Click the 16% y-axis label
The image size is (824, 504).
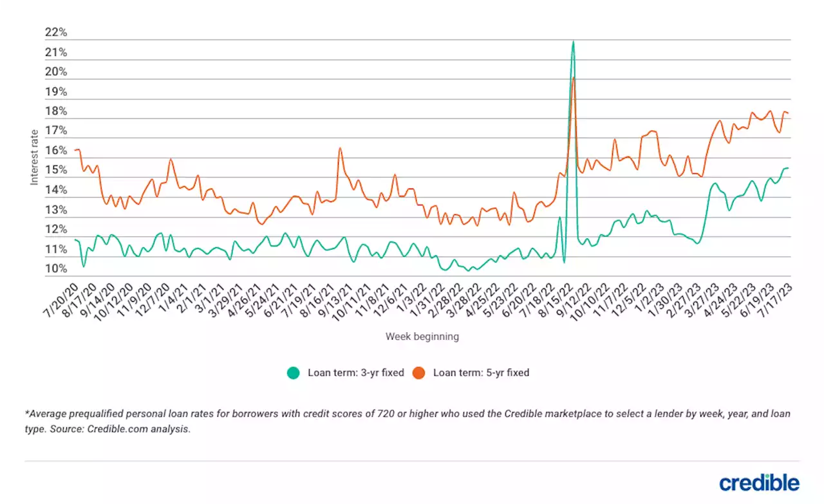[56, 151]
